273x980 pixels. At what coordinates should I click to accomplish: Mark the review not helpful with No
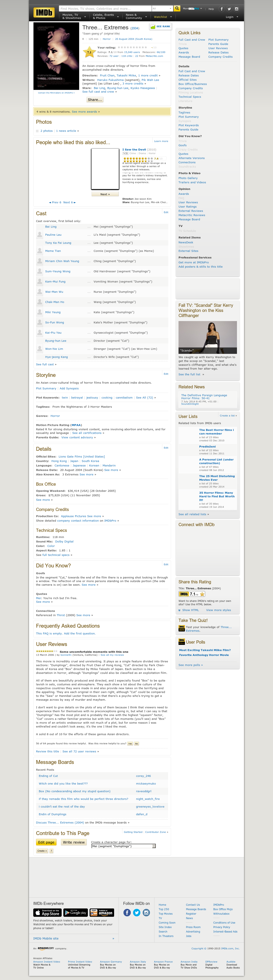pyautogui.click(x=136, y=743)
